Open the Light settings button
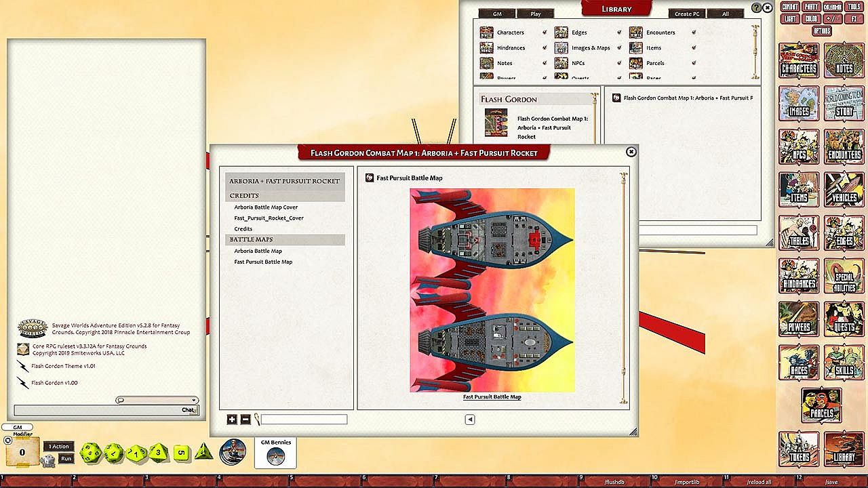This screenshot has width=868, height=488. click(790, 19)
